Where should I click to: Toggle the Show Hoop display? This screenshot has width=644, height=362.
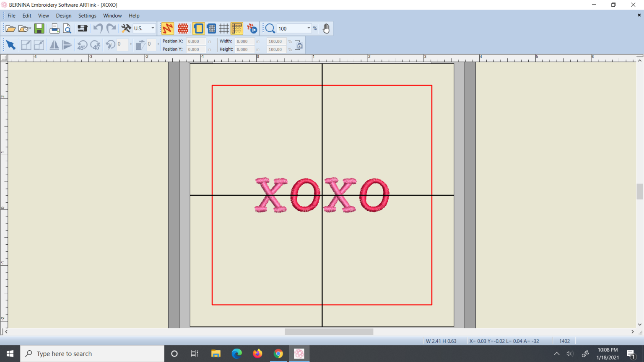[x=198, y=28]
